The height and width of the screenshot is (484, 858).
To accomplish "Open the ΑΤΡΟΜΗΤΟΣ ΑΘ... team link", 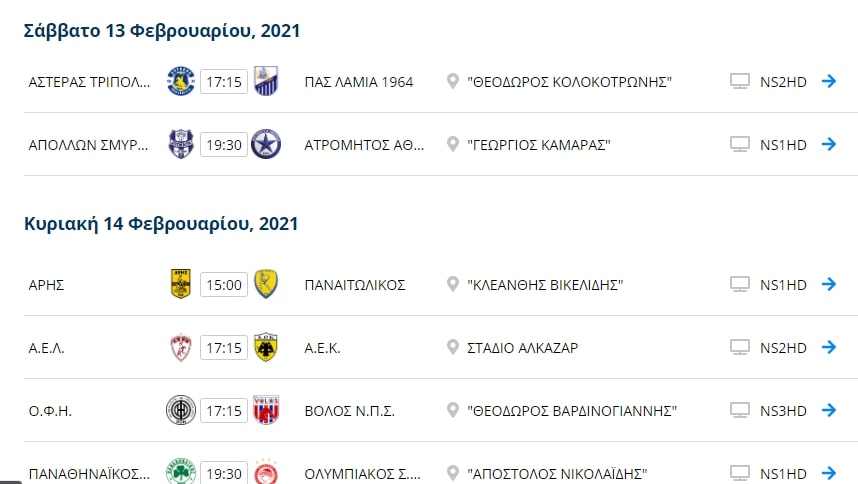I will 364,145.
